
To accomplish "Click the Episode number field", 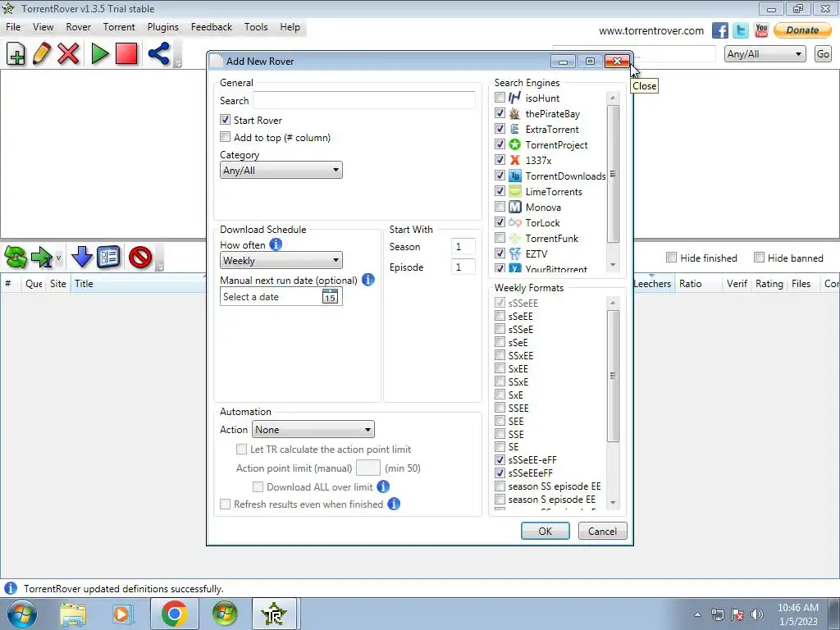I will (463, 267).
